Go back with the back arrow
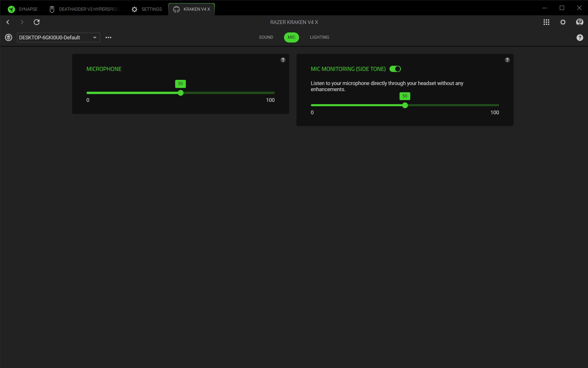The image size is (588, 368). pyautogui.click(x=8, y=22)
